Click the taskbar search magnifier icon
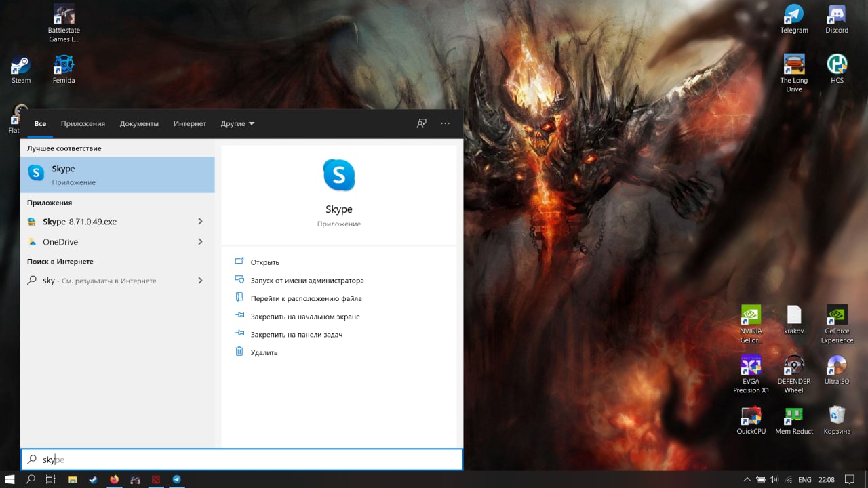The width and height of the screenshot is (868, 488). [x=31, y=479]
